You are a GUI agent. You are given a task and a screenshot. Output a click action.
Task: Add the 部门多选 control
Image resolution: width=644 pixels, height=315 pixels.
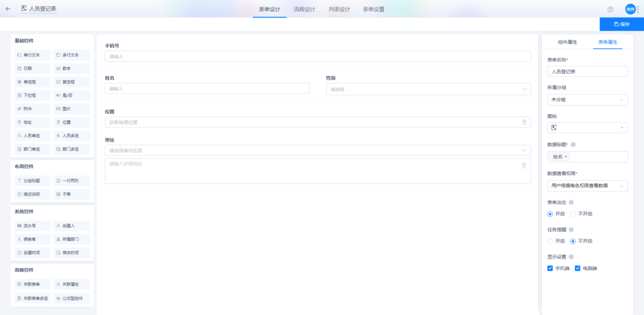pyautogui.click(x=72, y=149)
